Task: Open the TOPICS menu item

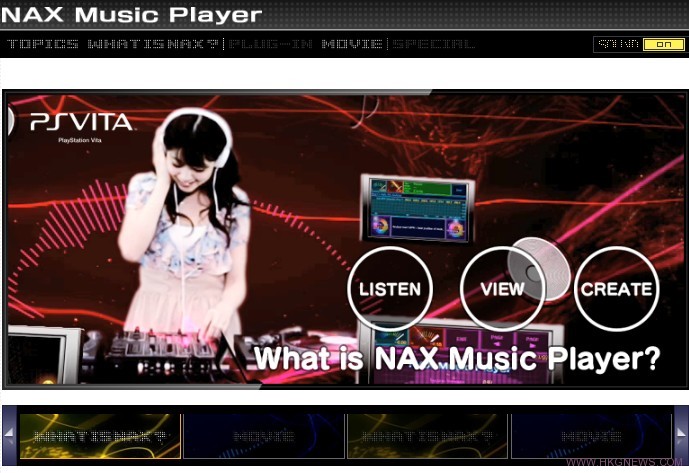Action: 42,44
